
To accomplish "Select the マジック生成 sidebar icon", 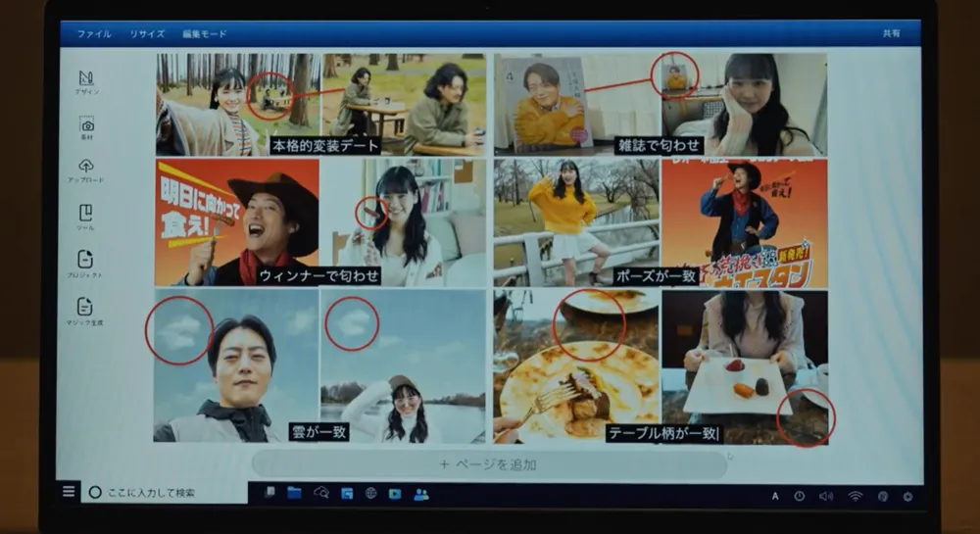I will [x=85, y=309].
